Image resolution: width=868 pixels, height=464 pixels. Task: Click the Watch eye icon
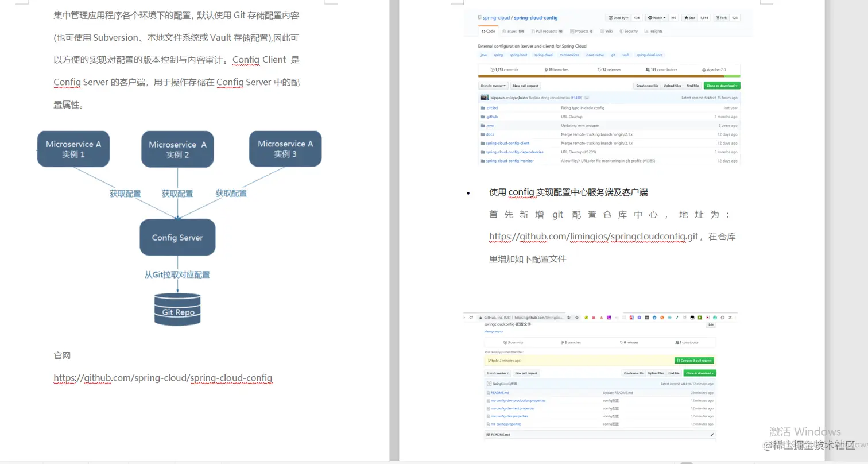click(650, 17)
